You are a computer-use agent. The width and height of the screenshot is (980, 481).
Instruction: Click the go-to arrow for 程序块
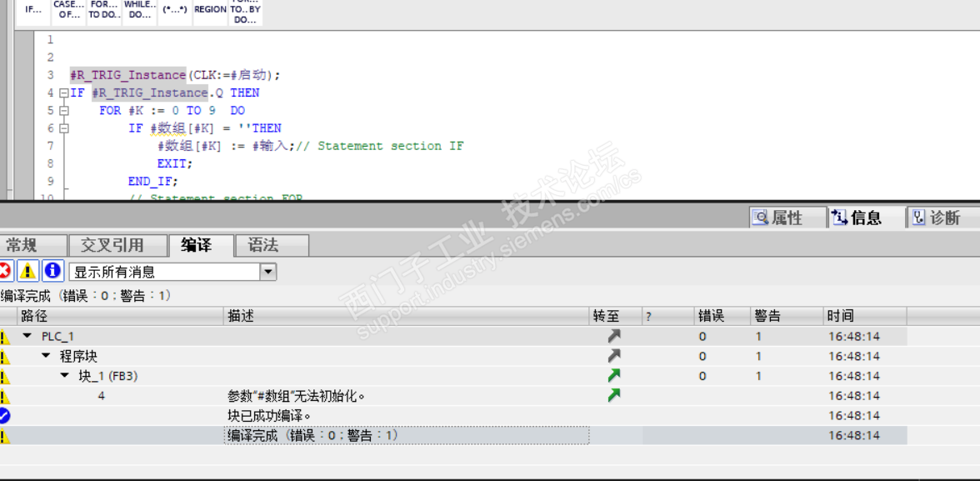click(x=614, y=356)
